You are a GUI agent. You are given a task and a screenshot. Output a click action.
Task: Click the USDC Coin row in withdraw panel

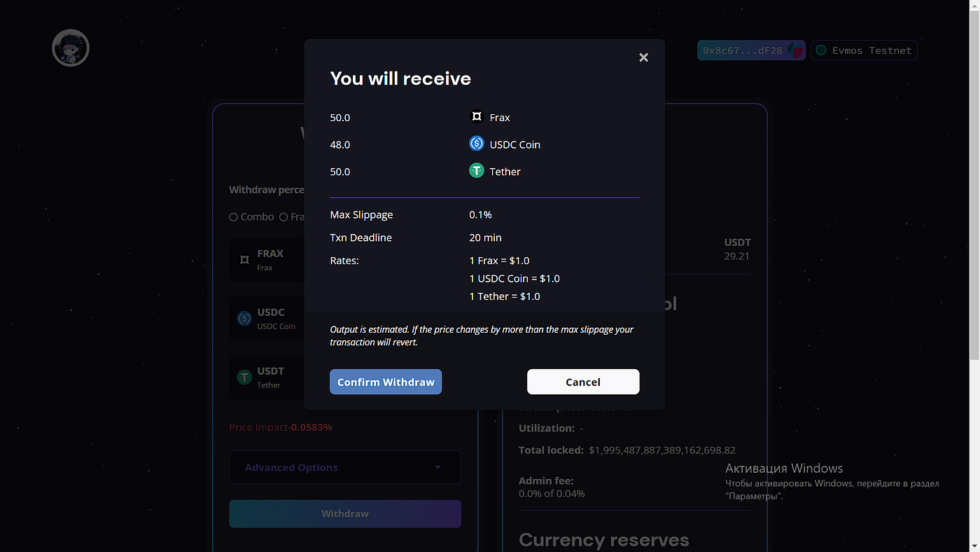[x=267, y=319]
